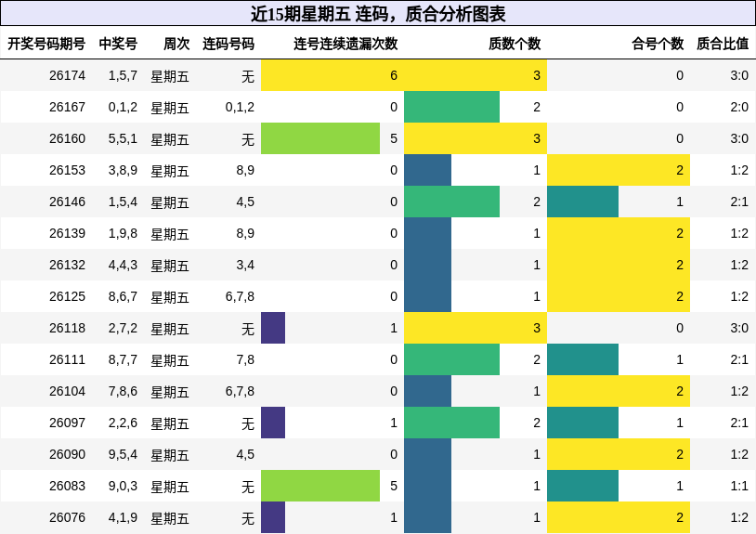This screenshot has height=534, width=756.
Task: Click the light green omission bar in row 26083
Action: coord(320,486)
